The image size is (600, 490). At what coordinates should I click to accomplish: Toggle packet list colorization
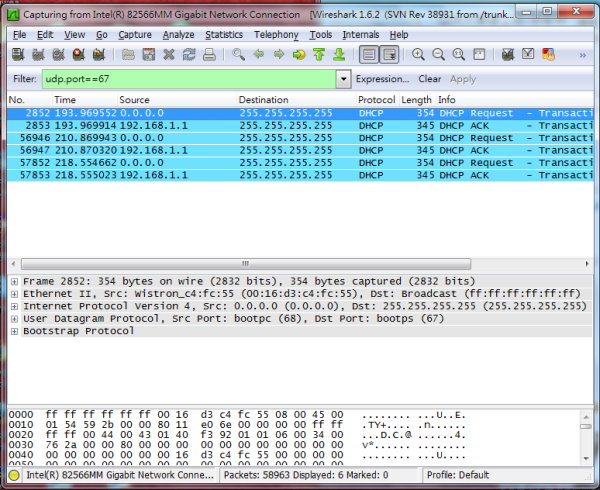[368, 55]
